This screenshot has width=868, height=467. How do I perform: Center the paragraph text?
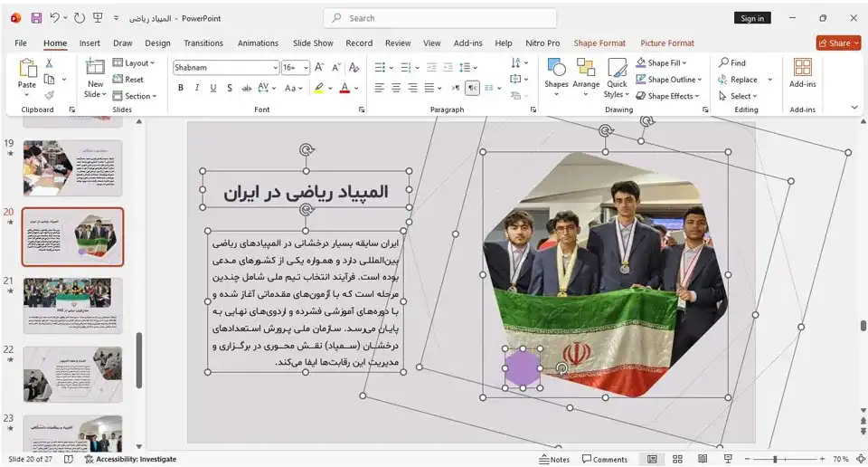coord(396,88)
